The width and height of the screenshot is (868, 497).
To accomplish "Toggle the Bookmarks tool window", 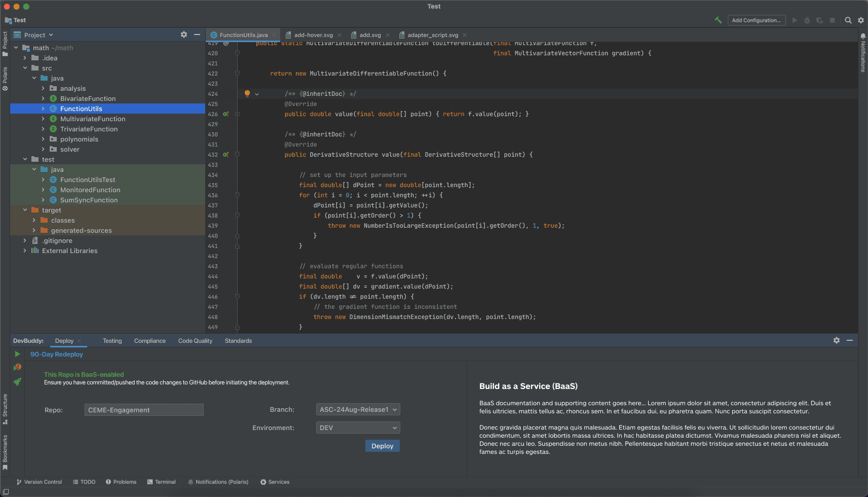I will 5,451.
